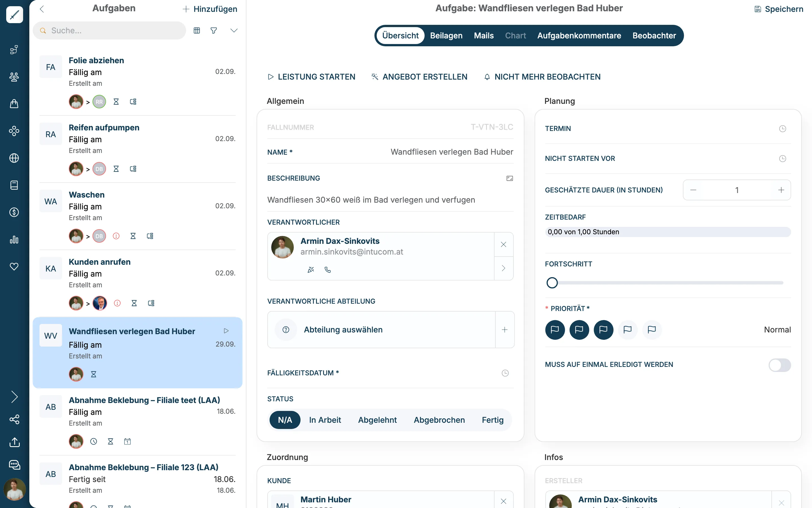Open the Abteilung auswählen selector
This screenshot has height=508, width=812.
point(381,330)
